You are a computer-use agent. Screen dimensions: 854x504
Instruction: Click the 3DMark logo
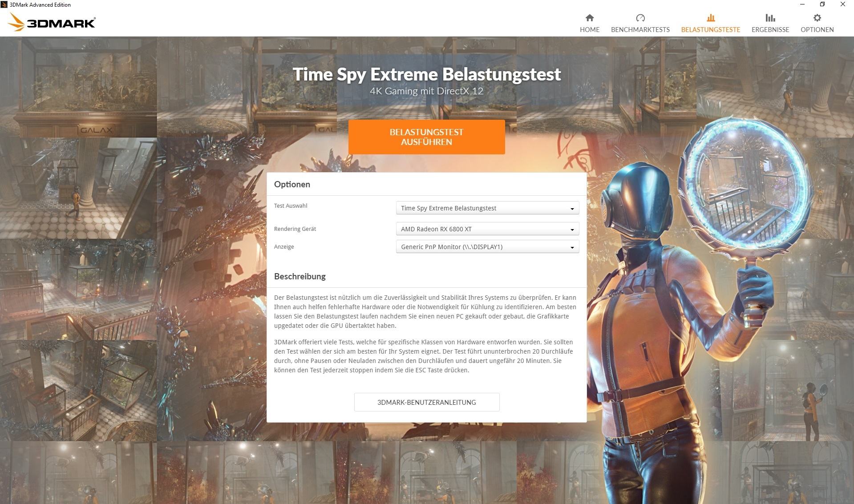52,22
